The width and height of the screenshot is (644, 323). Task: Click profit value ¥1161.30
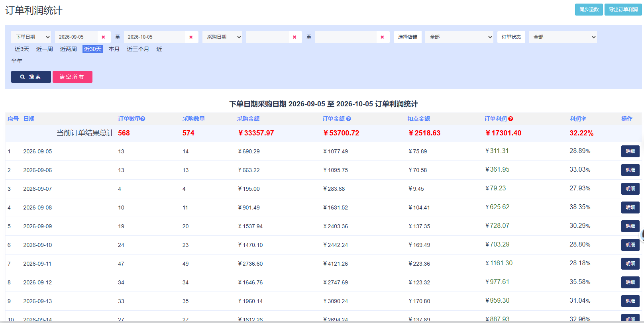click(499, 263)
